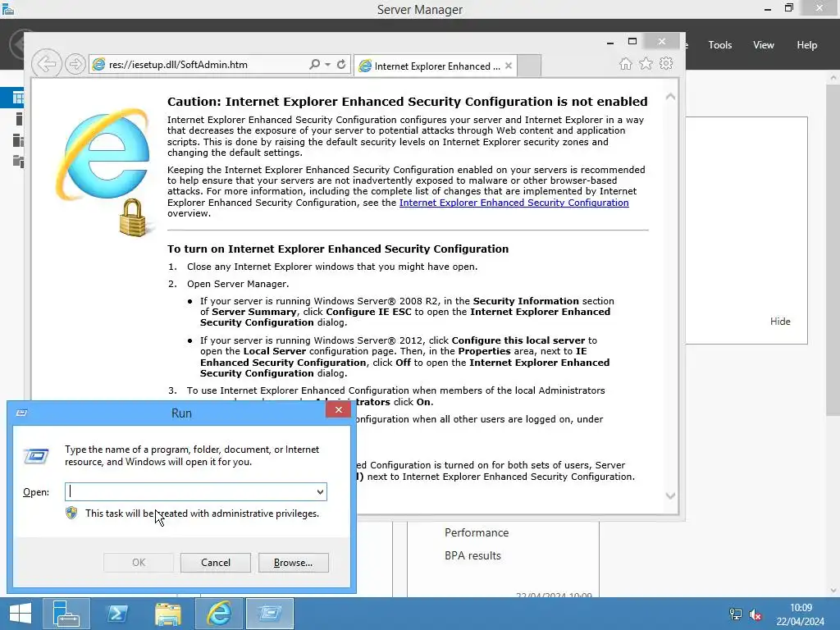Expand the Open combo box dropdown in Run
Screen dimensions: 840x630
(x=320, y=492)
